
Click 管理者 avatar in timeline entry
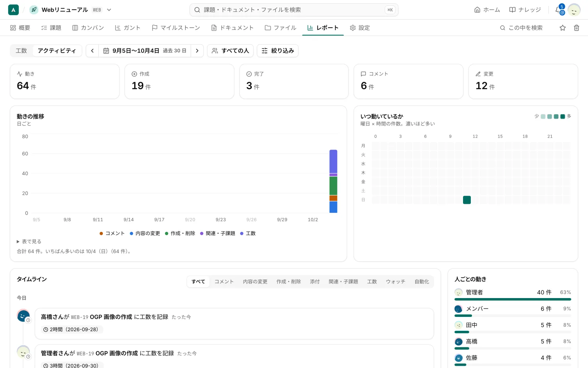[23, 352]
